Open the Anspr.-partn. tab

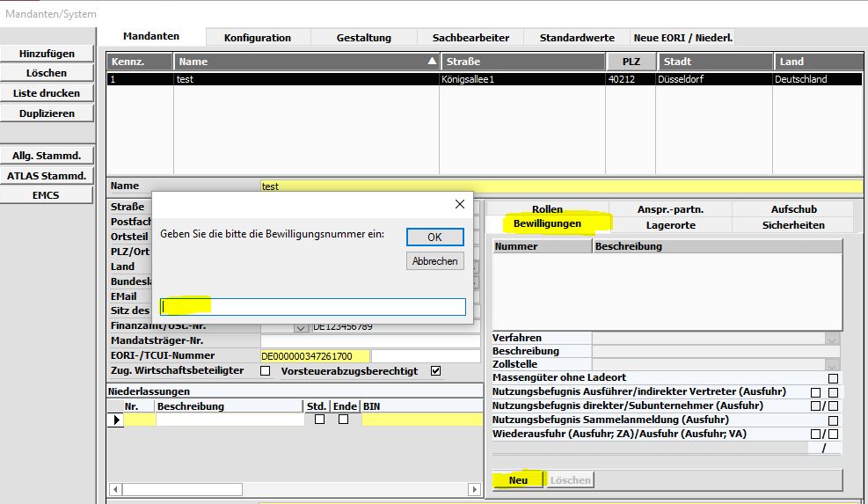pos(670,209)
